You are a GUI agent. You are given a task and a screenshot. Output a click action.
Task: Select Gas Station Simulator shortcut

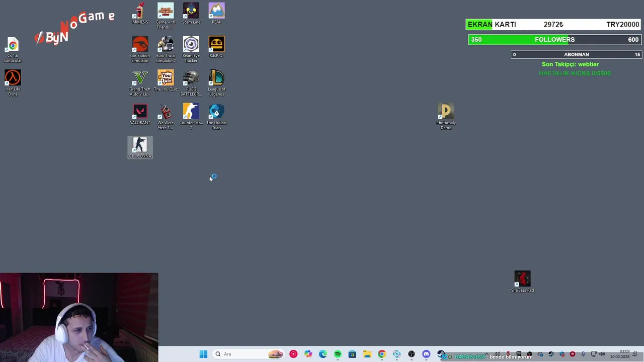coord(140,49)
